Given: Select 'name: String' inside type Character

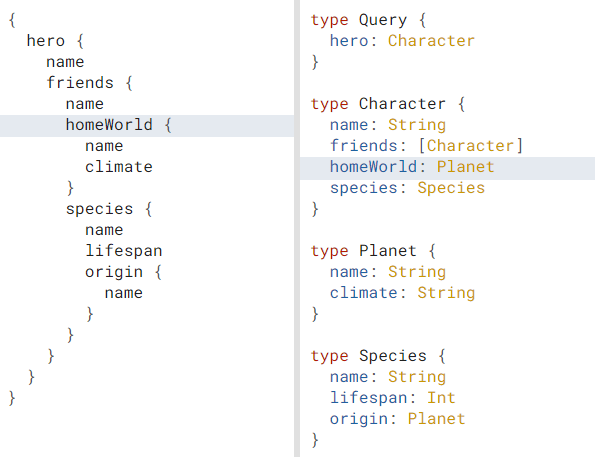Looking at the screenshot, I should click(x=388, y=125).
